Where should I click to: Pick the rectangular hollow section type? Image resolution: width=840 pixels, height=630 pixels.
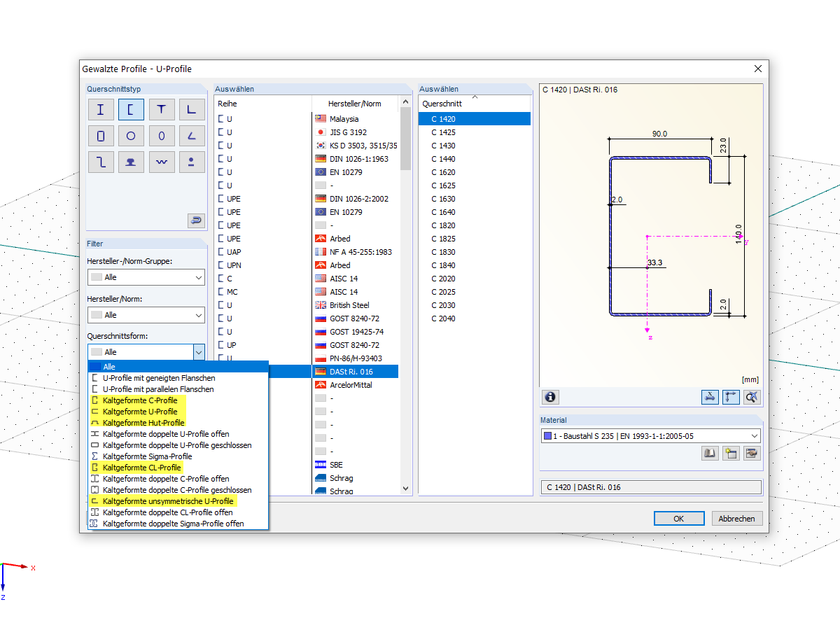101,136
